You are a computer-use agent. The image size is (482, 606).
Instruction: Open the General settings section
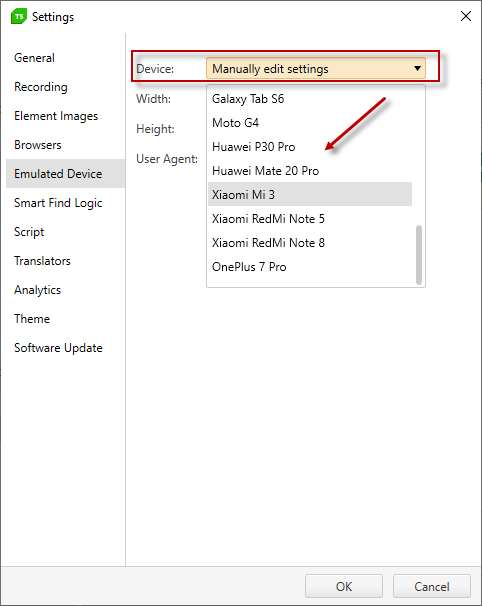(65, 58)
